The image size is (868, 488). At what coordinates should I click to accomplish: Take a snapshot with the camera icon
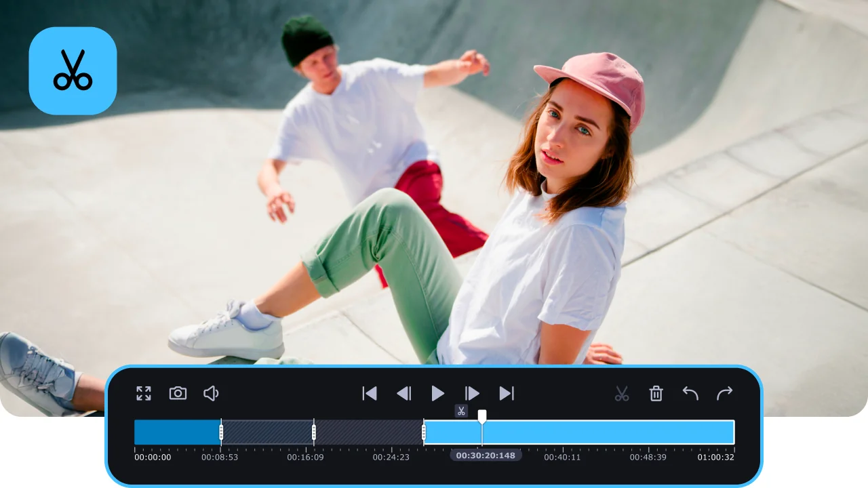(x=178, y=393)
